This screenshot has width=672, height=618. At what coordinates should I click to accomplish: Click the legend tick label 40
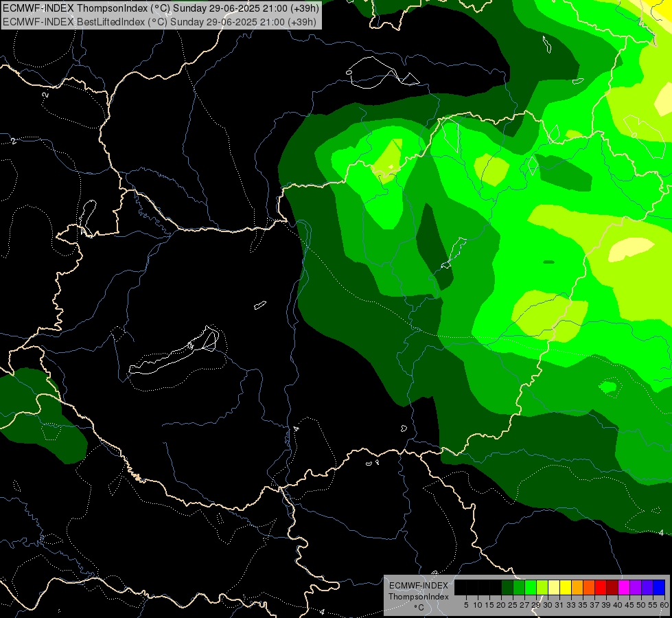[x=618, y=605]
